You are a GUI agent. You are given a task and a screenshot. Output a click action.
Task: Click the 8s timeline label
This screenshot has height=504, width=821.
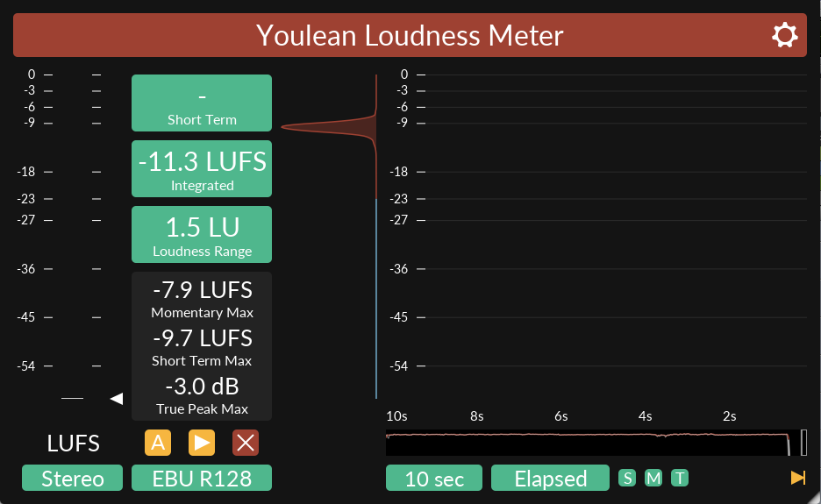[x=476, y=416]
